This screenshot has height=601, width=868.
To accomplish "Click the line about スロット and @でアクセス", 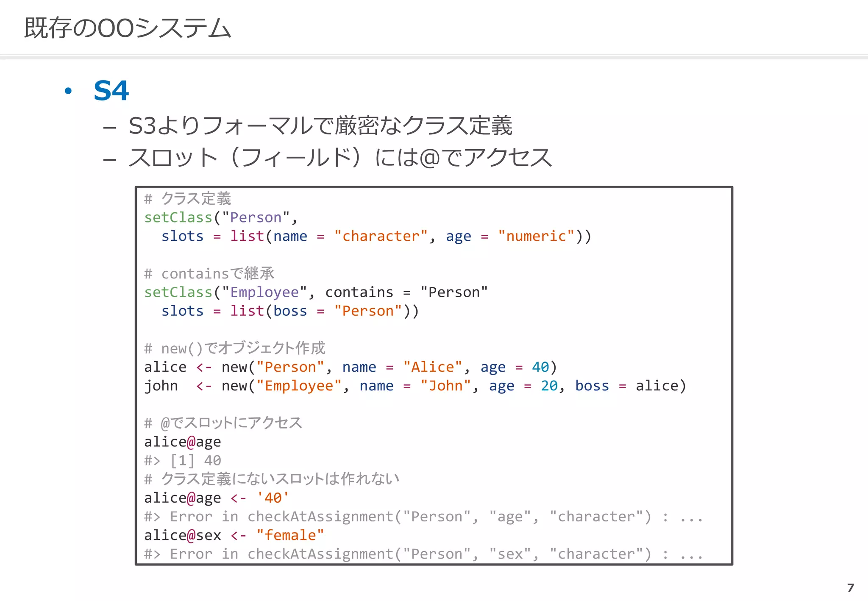I will (340, 157).
